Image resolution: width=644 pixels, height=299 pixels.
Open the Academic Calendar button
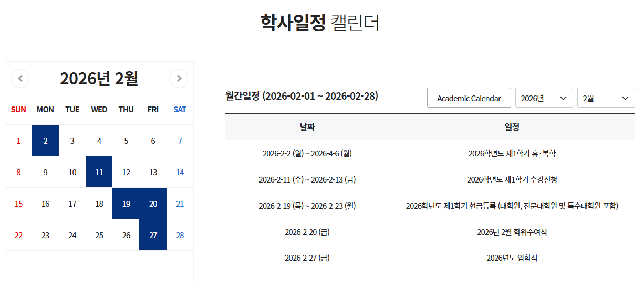469,98
